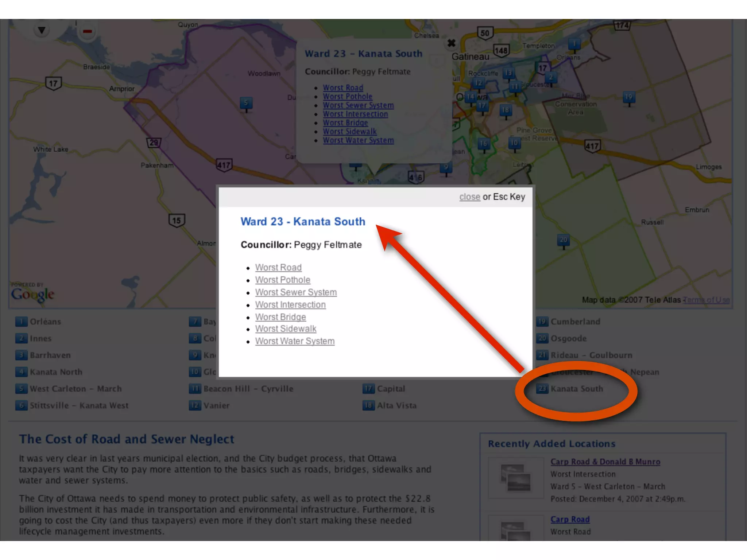The image size is (747, 560).
Task: Click Worst Intersection in map bubble
Action: [x=355, y=114]
